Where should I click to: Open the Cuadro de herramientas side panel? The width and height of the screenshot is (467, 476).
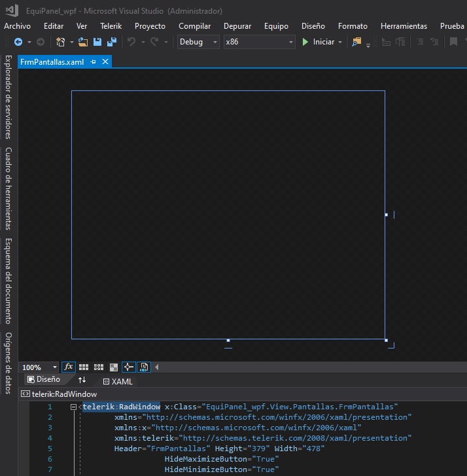(9, 188)
